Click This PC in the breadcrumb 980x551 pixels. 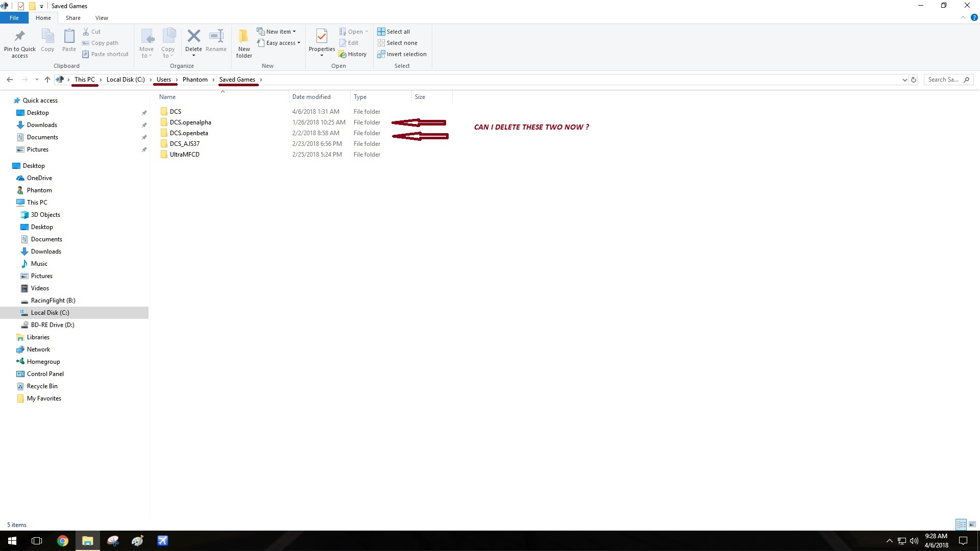click(x=85, y=80)
